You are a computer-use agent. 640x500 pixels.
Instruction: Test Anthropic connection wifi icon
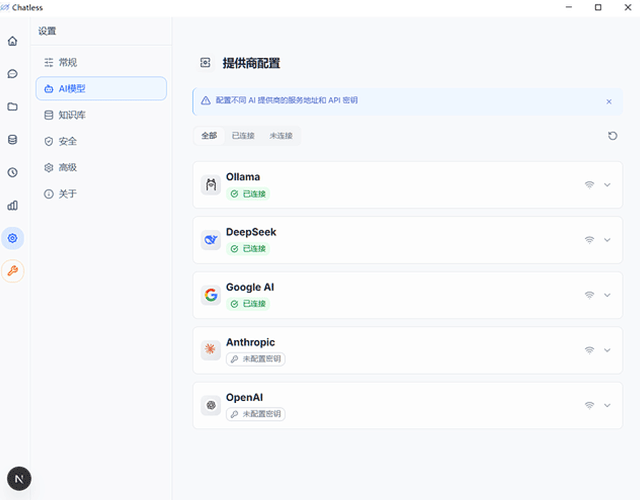pyautogui.click(x=589, y=350)
